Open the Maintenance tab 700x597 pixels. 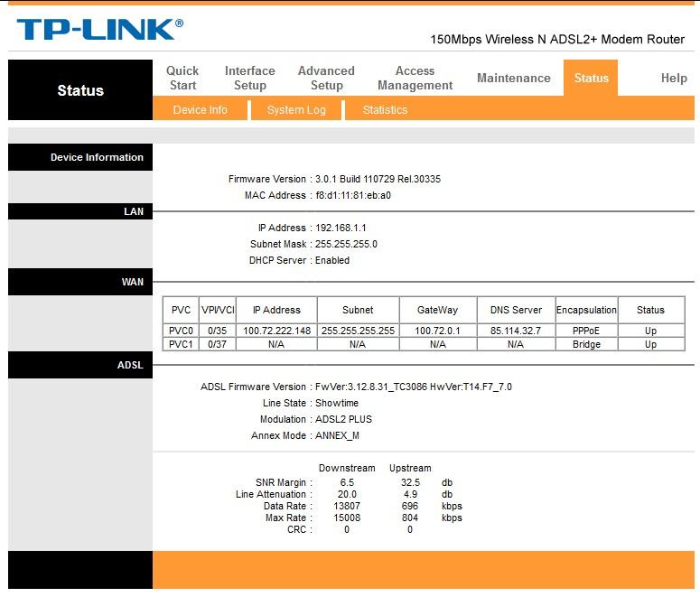click(x=514, y=79)
